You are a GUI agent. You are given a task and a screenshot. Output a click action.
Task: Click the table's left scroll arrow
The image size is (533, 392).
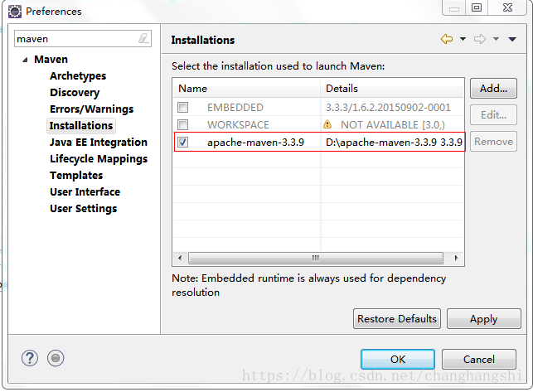[x=180, y=258]
